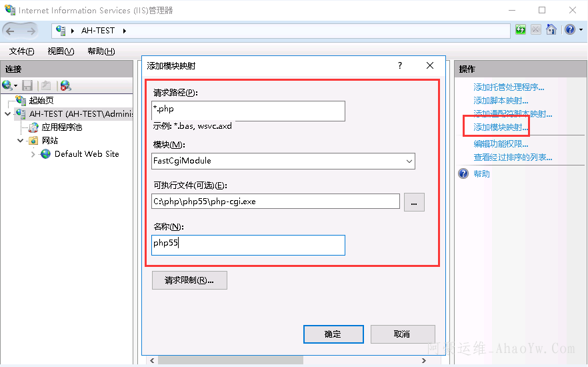
Task: Browse for executable with the ... button
Action: pyautogui.click(x=413, y=202)
